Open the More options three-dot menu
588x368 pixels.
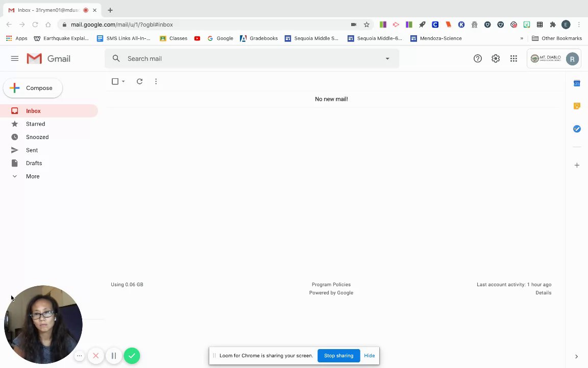tap(156, 81)
